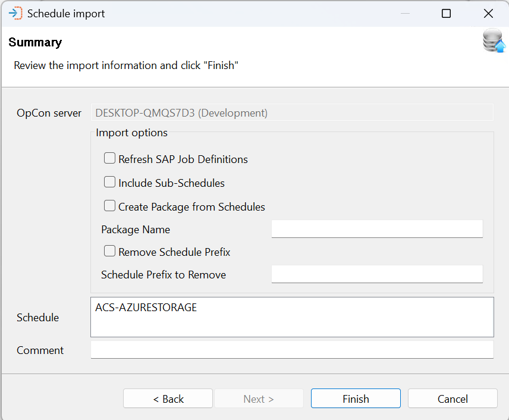Go back with the < Back button
The image size is (509, 420).
click(x=168, y=399)
